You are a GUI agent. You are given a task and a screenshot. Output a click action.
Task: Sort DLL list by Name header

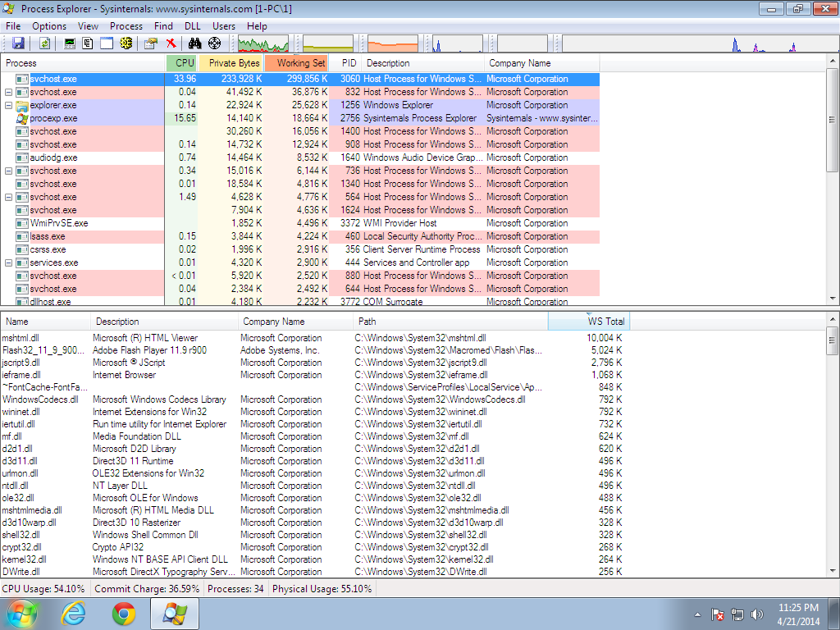[x=46, y=322]
